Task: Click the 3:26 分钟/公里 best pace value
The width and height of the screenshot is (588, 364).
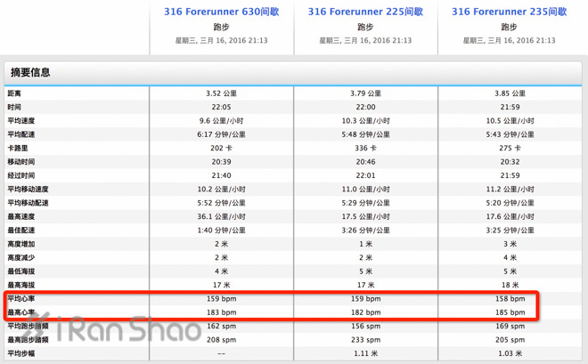Action: (x=365, y=230)
